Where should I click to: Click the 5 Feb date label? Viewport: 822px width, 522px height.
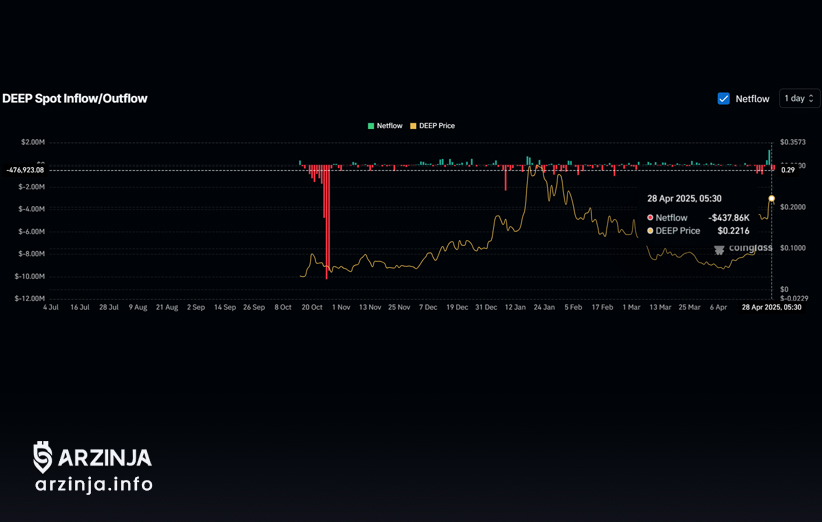point(573,307)
